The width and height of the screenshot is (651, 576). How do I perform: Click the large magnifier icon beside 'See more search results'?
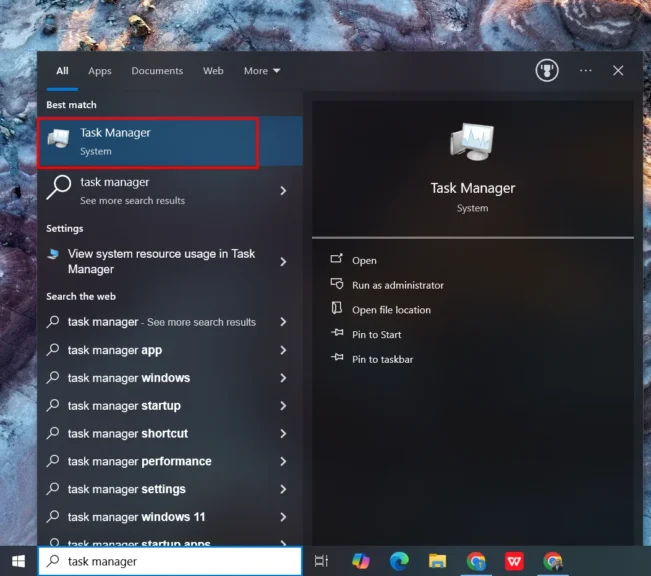point(59,188)
